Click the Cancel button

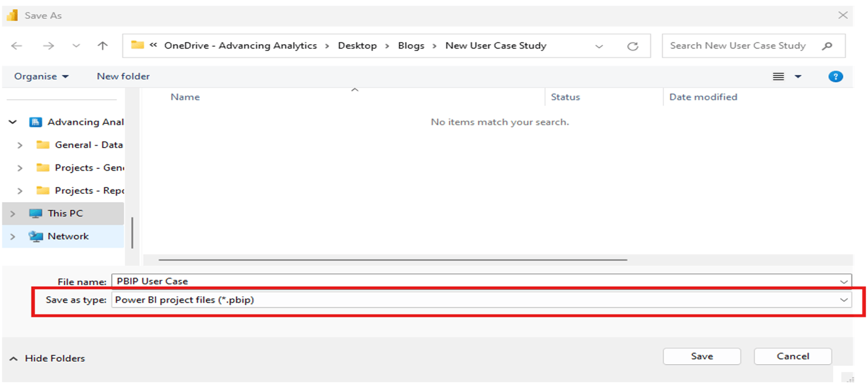[x=792, y=356]
